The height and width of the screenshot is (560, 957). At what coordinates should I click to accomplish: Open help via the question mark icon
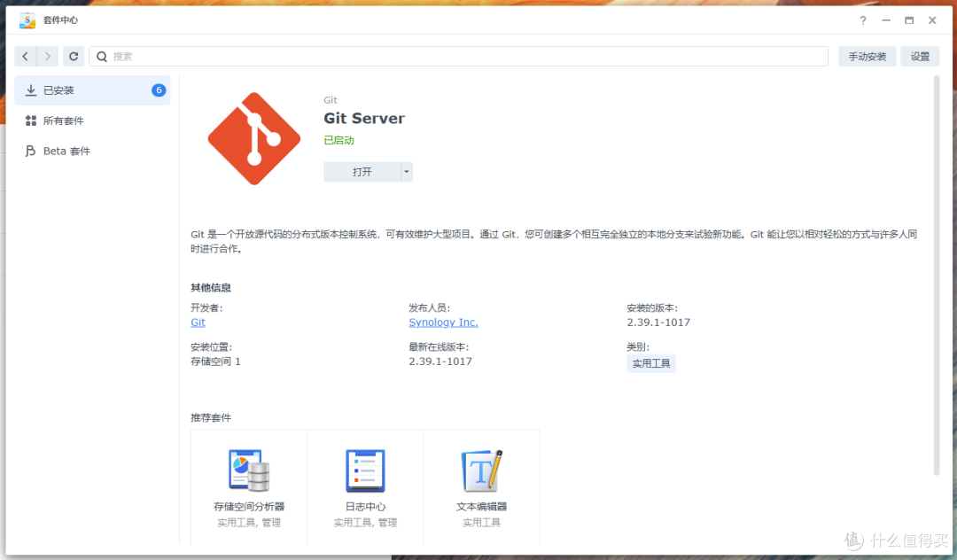coord(862,19)
